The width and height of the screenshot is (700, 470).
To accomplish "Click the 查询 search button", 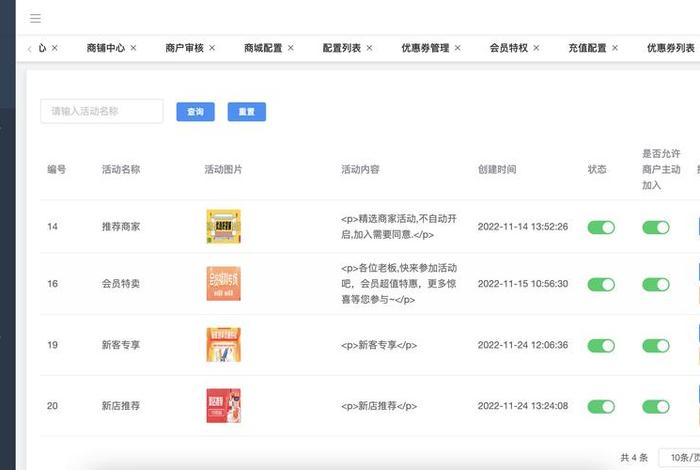I will (196, 112).
